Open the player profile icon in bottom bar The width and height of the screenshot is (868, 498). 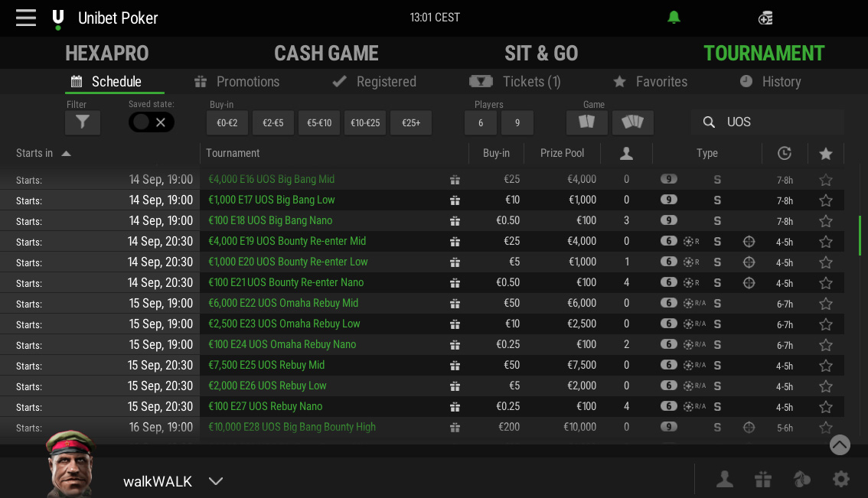coord(725,479)
